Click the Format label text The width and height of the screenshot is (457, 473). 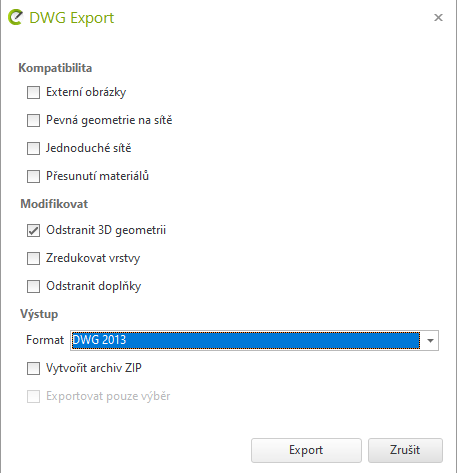45,340
